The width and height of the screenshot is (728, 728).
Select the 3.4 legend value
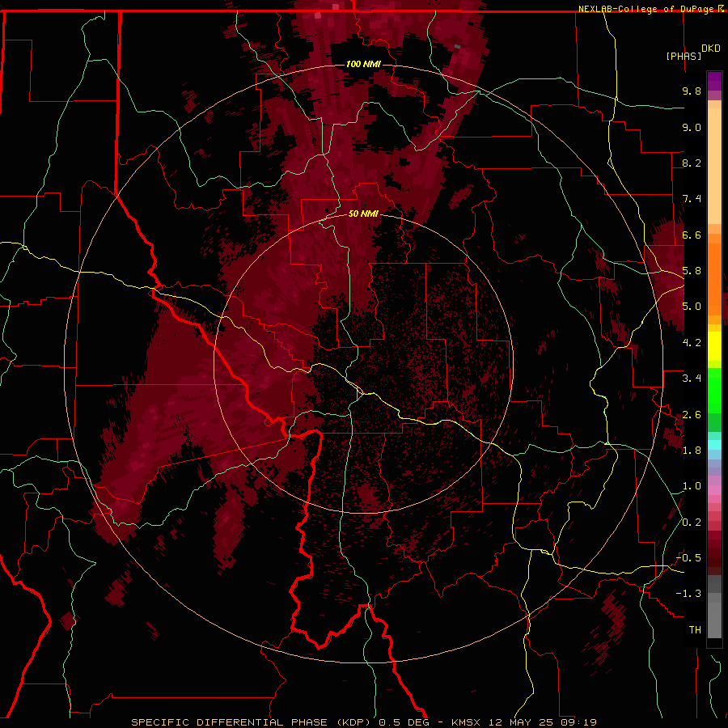coord(692,379)
